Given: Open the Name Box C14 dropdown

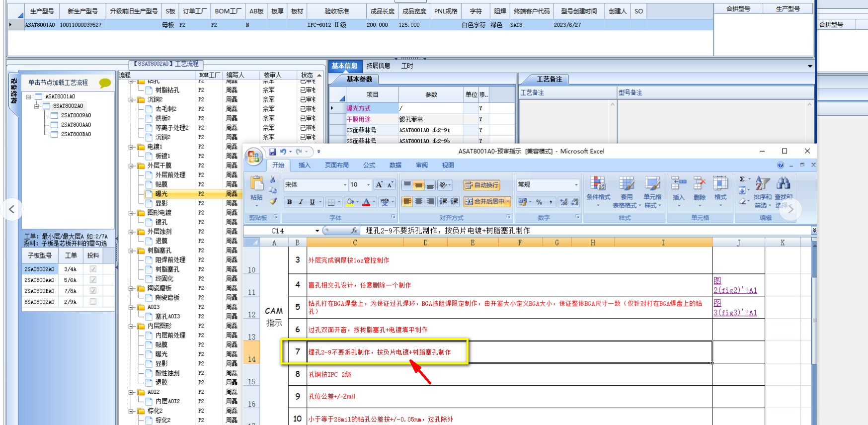Looking at the screenshot, I should 317,231.
